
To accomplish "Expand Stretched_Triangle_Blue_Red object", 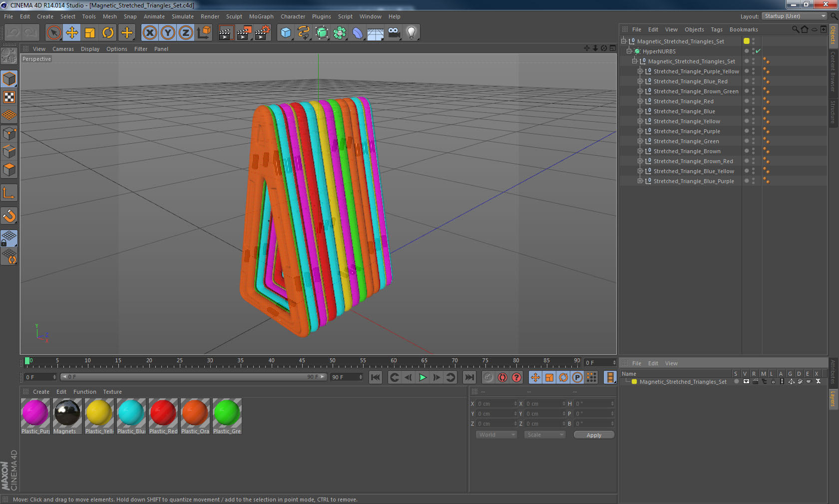I will 640,81.
